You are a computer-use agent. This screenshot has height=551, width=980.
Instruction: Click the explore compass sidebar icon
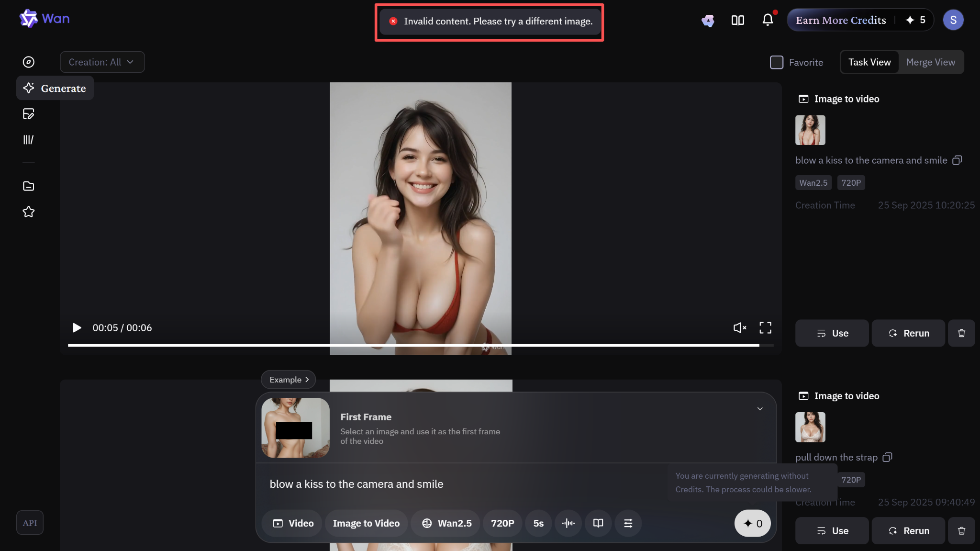click(x=29, y=62)
